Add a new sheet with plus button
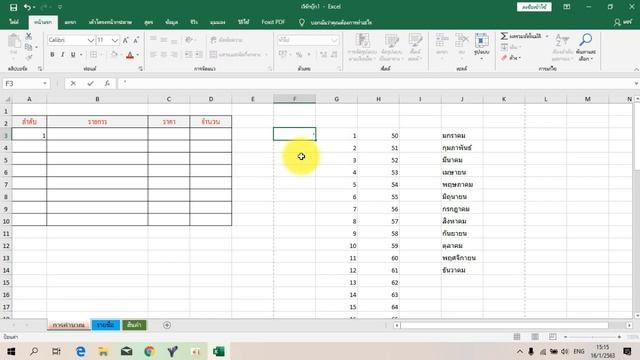 pos(167,325)
